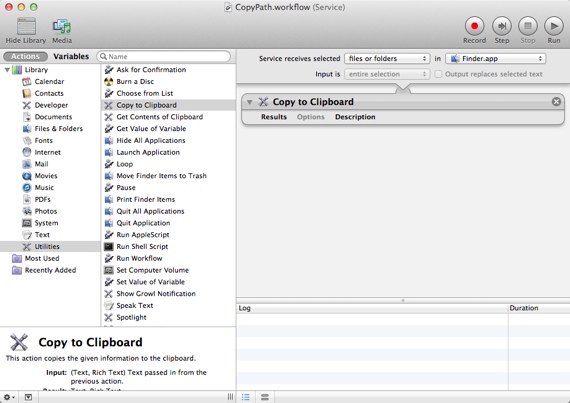Select the Run AppleScript action
The width and height of the screenshot is (570, 403).
pyautogui.click(x=142, y=235)
